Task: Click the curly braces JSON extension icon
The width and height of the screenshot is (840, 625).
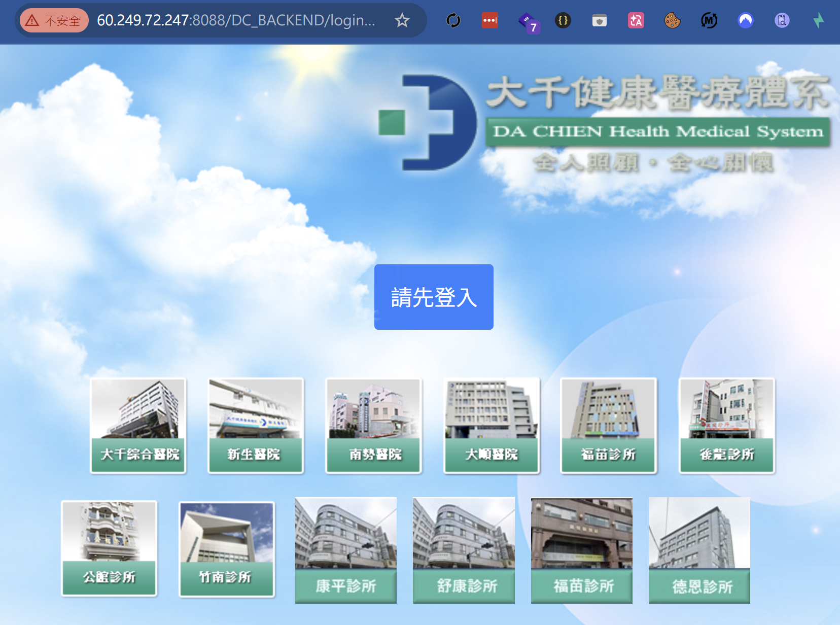Action: tap(563, 20)
